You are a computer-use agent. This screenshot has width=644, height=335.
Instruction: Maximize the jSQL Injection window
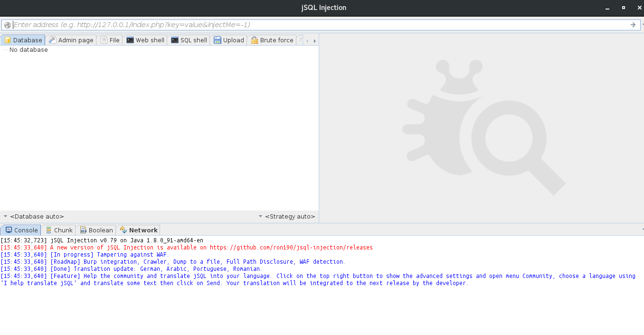(624, 8)
